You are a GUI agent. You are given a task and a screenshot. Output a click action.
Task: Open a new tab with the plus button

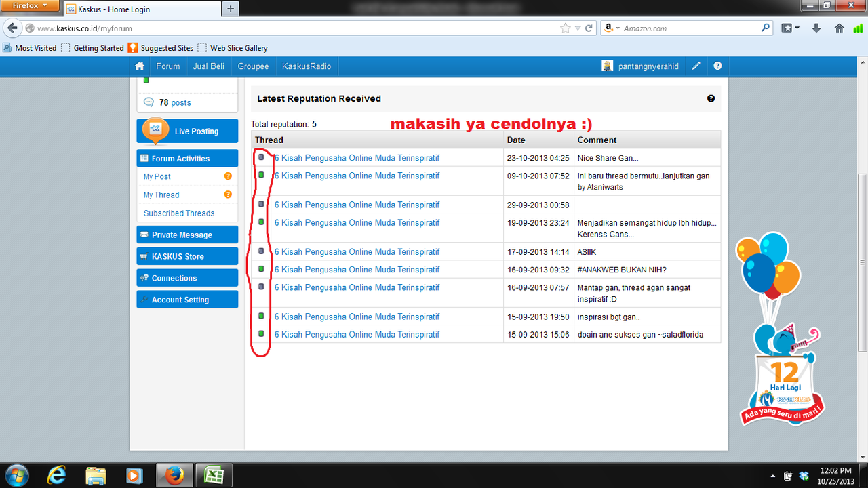231,9
